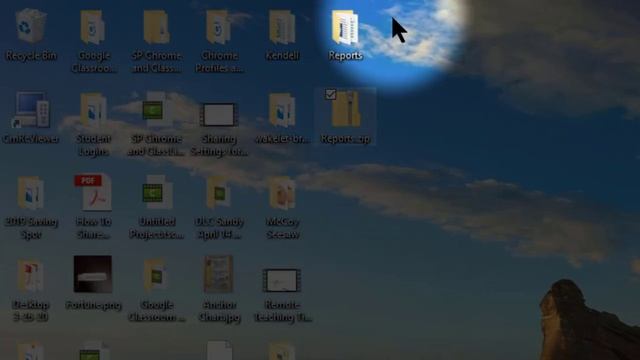640x360 pixels.
Task: Select the How to Share PDF file
Action: click(93, 193)
